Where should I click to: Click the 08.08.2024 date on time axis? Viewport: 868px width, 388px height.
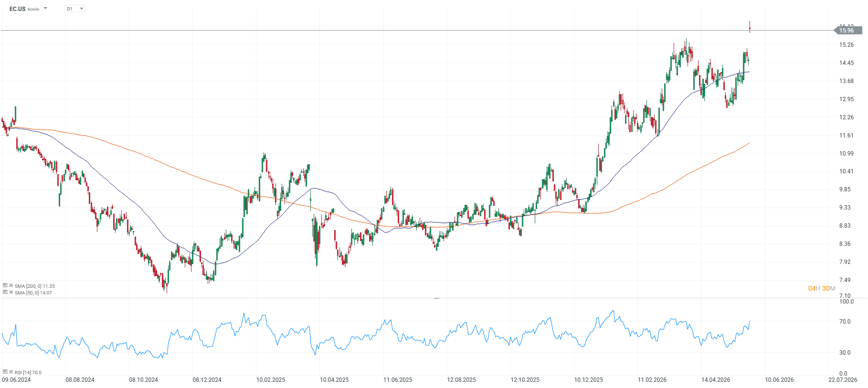[80, 380]
